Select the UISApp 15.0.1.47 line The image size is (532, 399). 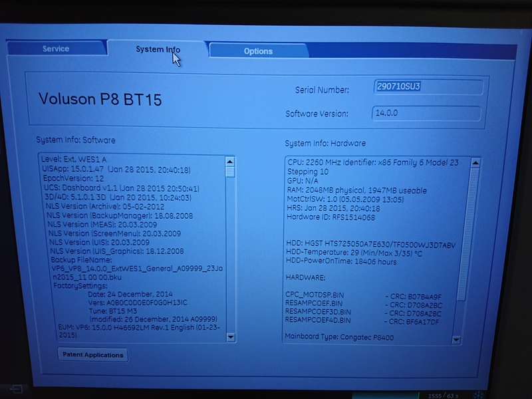tap(116, 170)
